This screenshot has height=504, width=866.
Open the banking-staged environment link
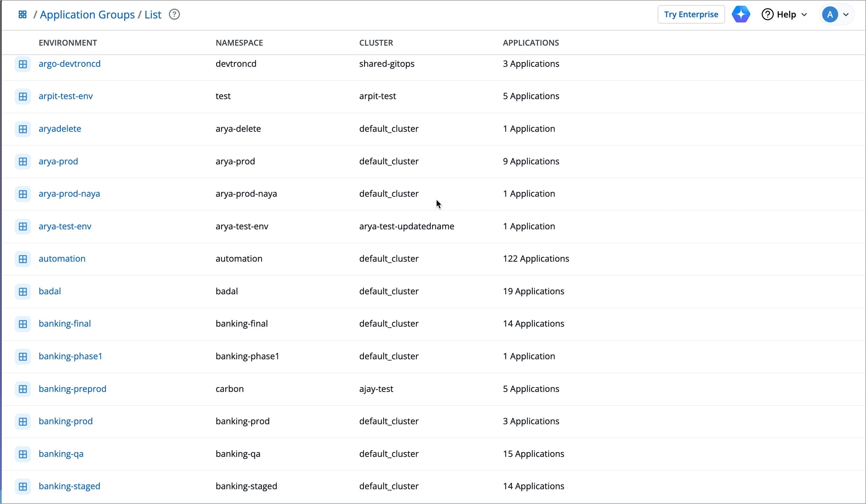[70, 486]
